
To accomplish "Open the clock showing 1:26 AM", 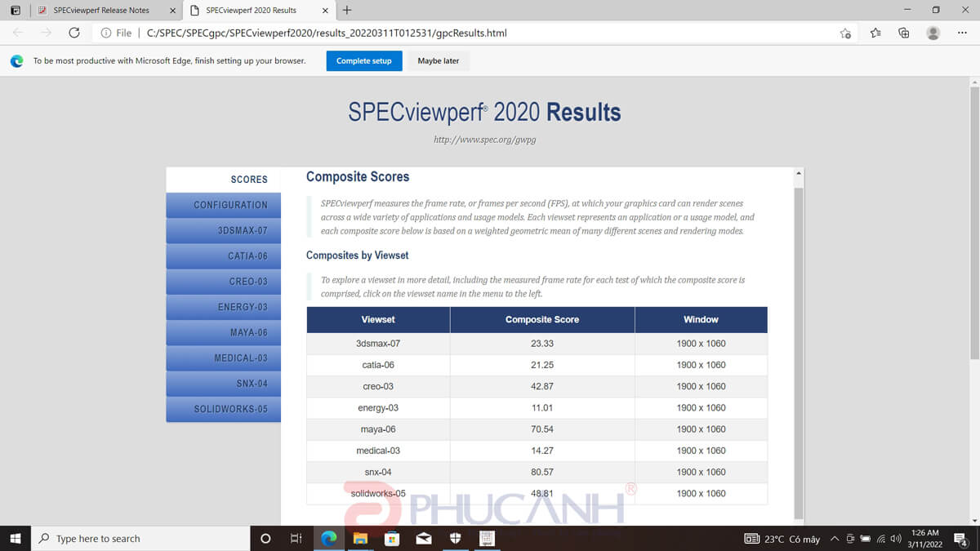I will tap(924, 539).
